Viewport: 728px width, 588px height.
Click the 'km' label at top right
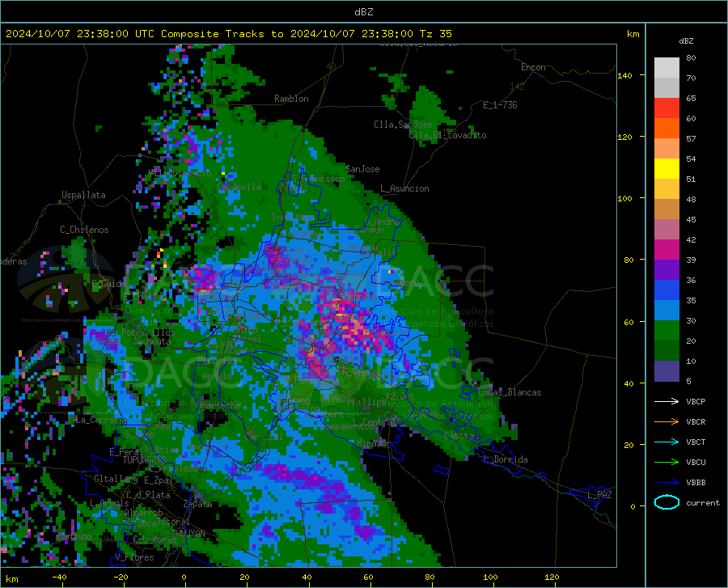633,34
